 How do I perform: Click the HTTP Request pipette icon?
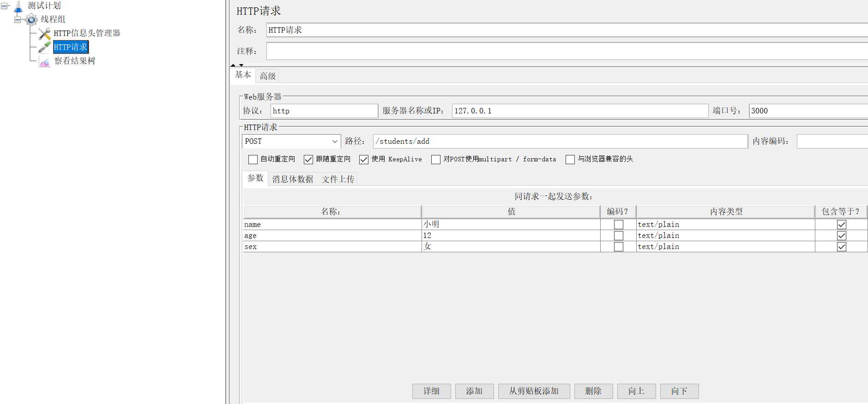click(x=45, y=47)
